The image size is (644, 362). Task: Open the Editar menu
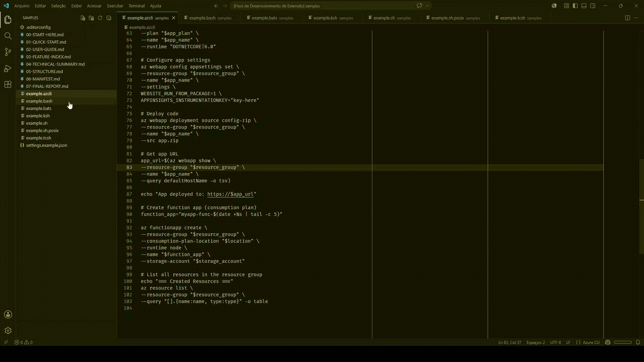click(40, 6)
